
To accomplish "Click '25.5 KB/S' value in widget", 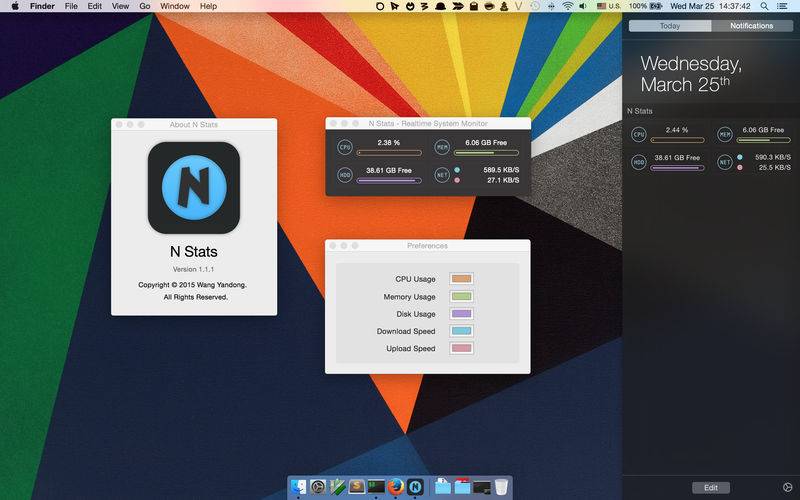I will click(774, 167).
